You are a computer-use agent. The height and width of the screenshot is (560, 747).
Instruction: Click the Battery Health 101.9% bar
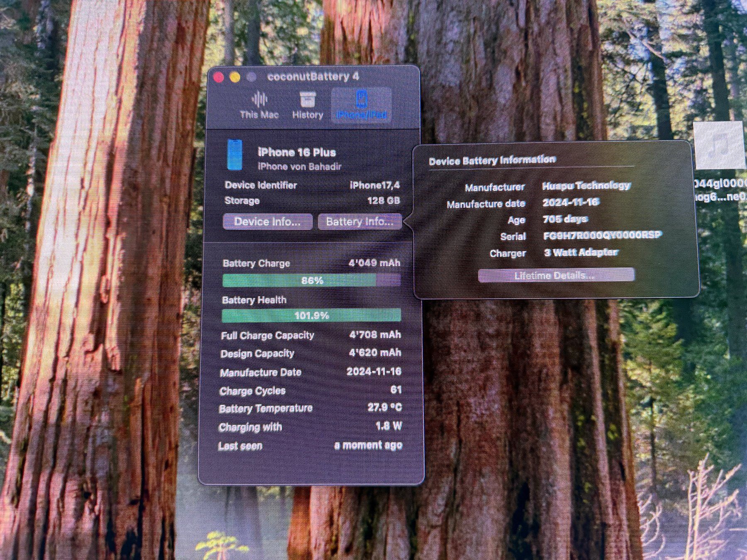[312, 316]
